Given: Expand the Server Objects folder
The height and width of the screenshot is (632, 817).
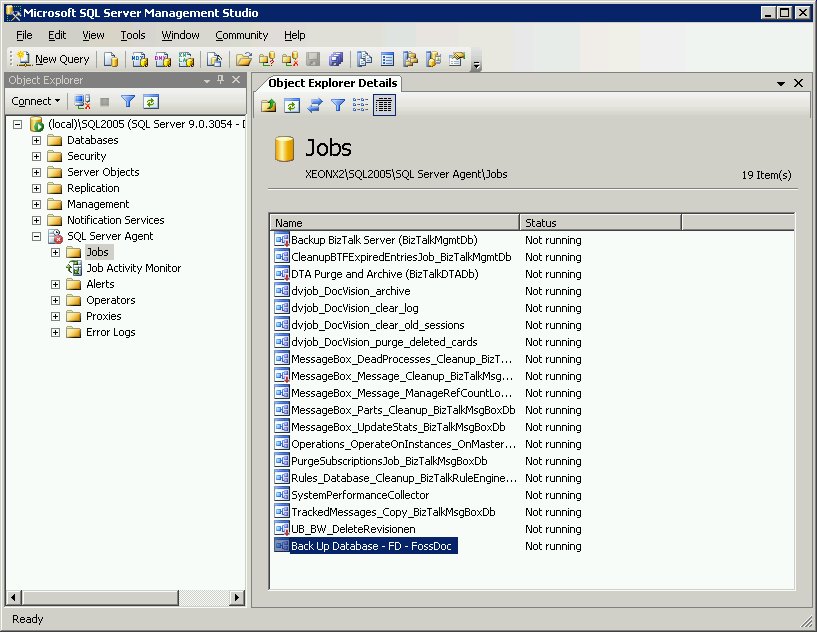Looking at the screenshot, I should (x=36, y=172).
